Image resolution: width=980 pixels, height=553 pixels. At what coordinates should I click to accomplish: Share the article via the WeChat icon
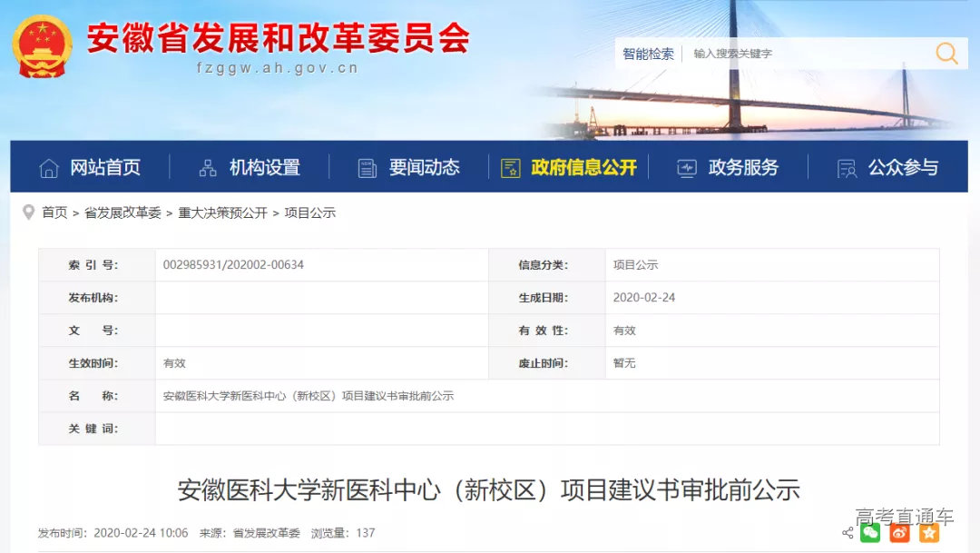pos(870,533)
